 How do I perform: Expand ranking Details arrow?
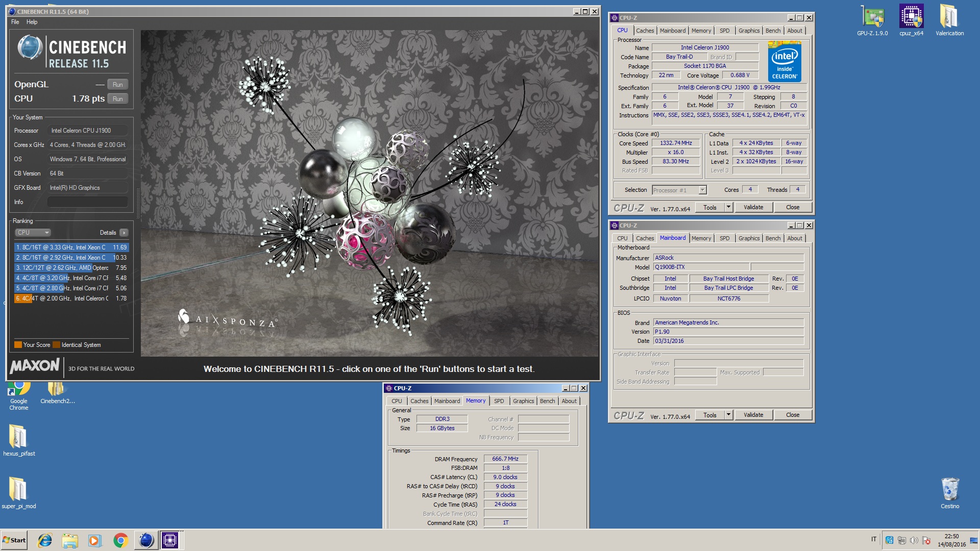pos(124,233)
